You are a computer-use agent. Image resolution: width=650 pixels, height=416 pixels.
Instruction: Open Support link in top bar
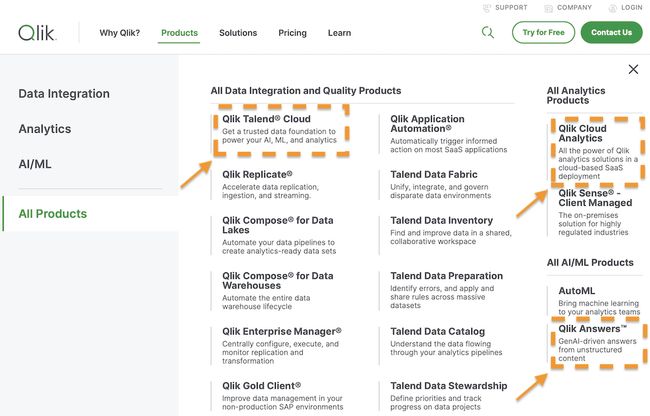coord(506,7)
